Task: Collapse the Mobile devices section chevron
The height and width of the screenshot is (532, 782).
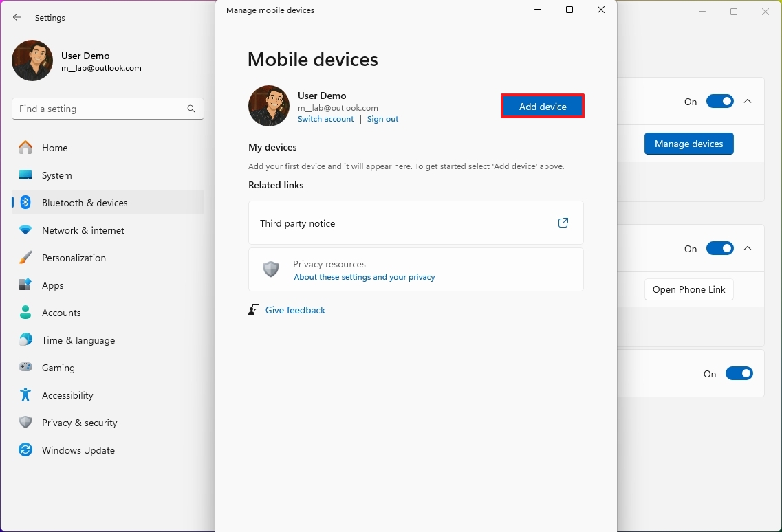Action: pyautogui.click(x=748, y=101)
